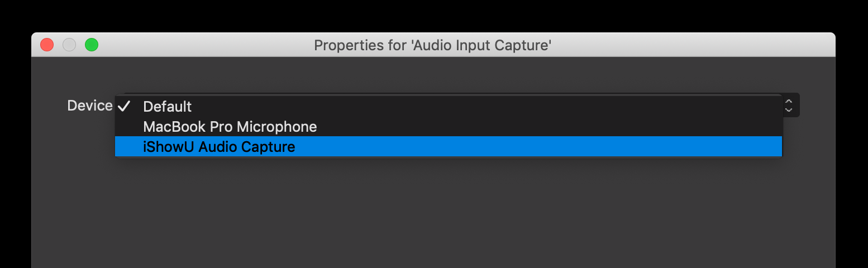
Task: Click the gray minimize window button
Action: (x=69, y=45)
